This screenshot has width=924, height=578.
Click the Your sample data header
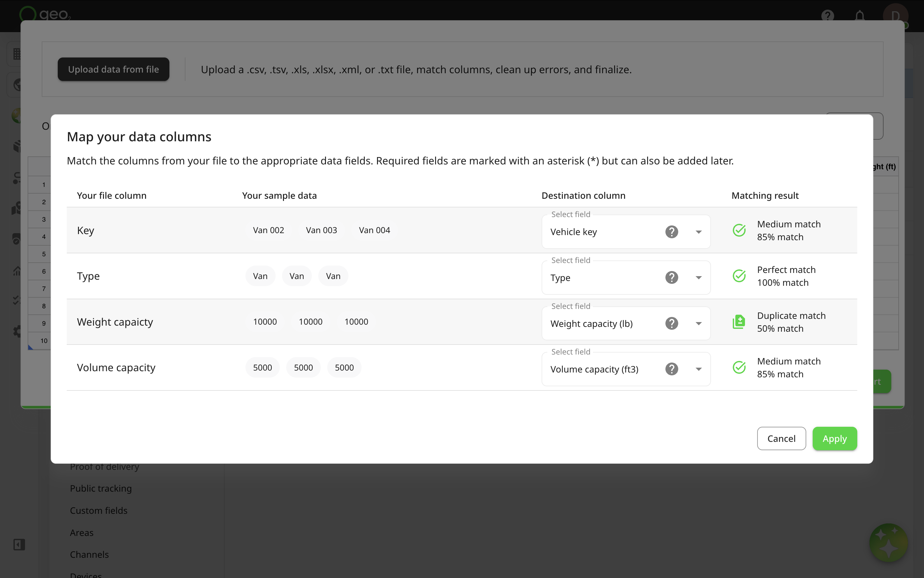pyautogui.click(x=279, y=195)
